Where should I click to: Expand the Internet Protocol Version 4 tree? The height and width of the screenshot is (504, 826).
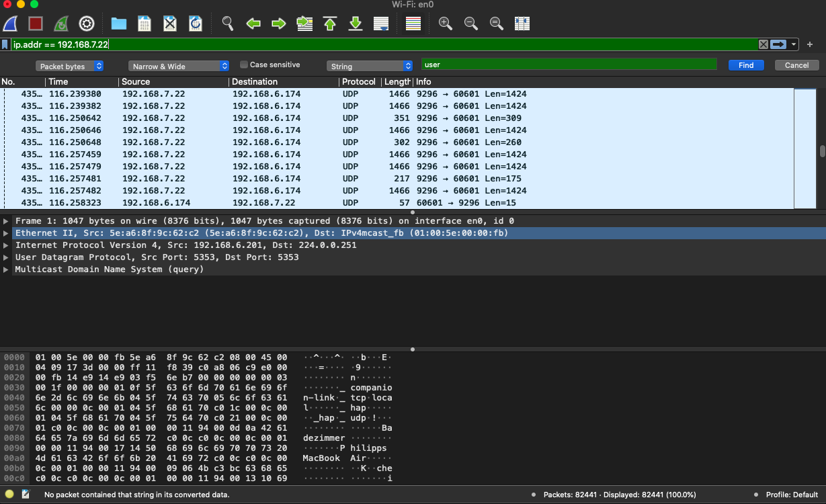pyautogui.click(x=6, y=245)
